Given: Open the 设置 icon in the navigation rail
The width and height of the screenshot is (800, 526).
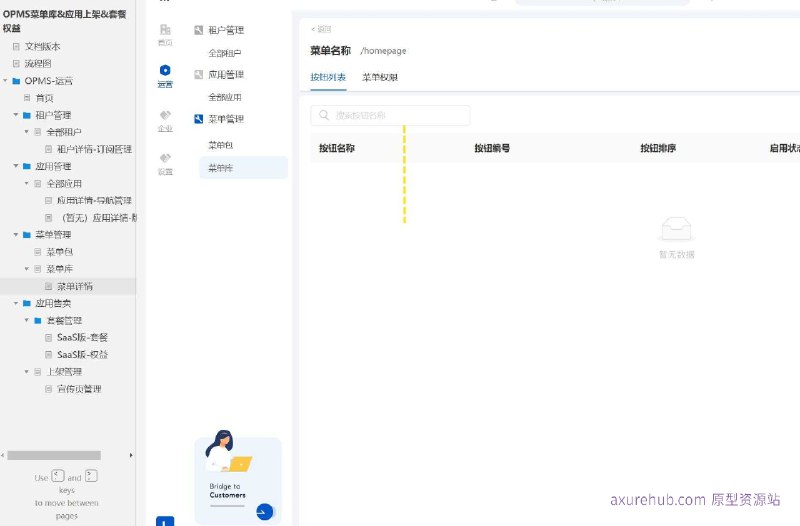Looking at the screenshot, I should coord(165,158).
